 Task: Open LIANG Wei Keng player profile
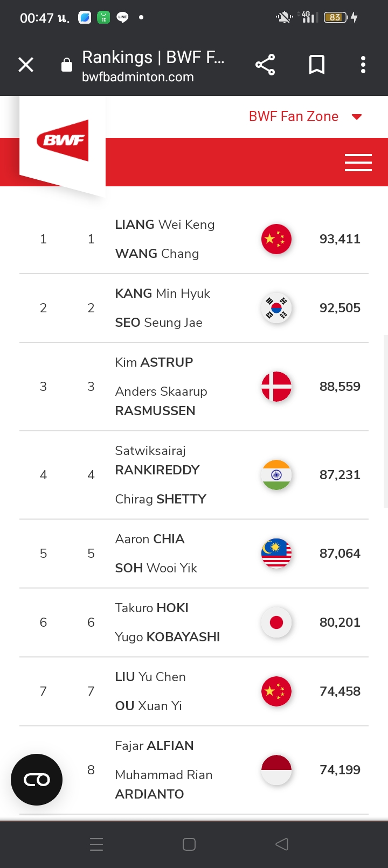165,225
